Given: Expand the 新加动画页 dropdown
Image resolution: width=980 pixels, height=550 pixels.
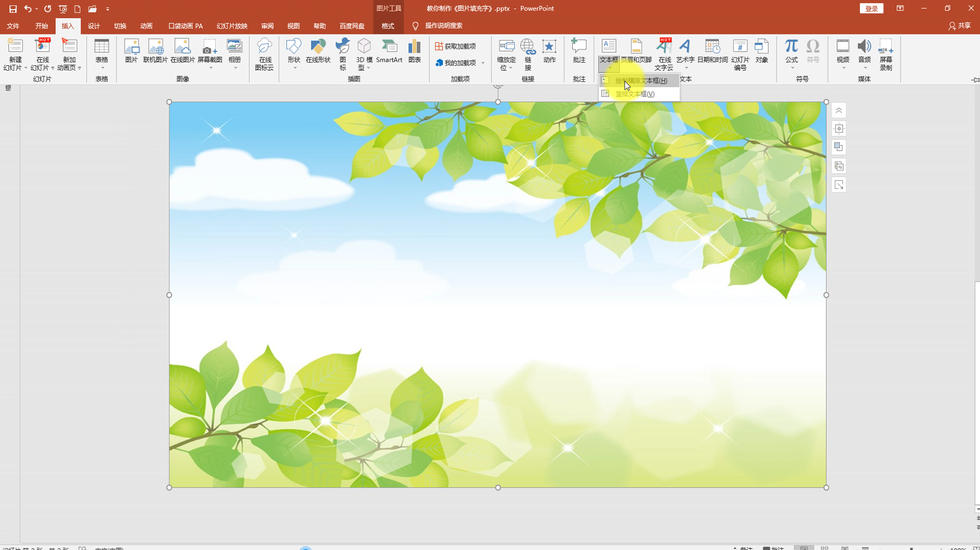Looking at the screenshot, I should 79,68.
